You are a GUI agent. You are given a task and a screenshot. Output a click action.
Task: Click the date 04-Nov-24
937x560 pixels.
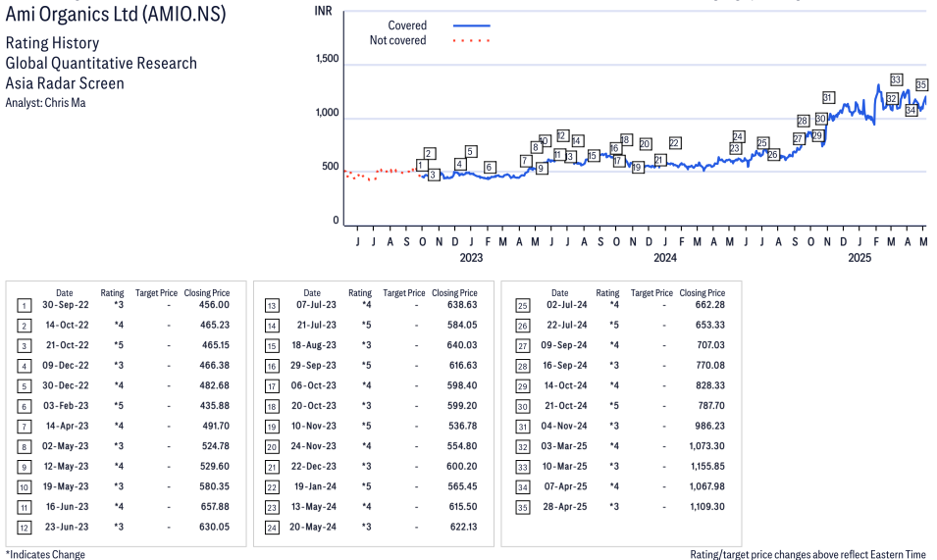click(x=564, y=426)
